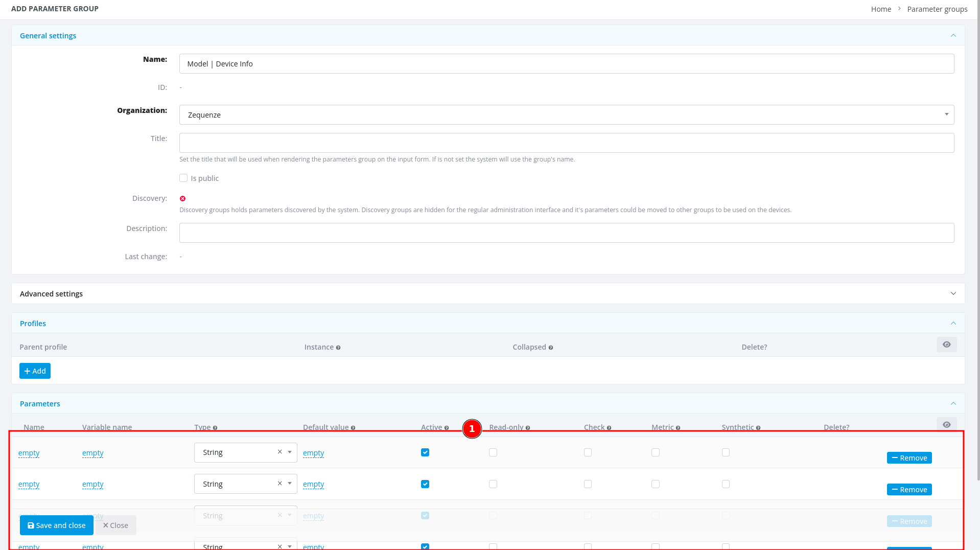980x550 pixels.
Task: Click the help icon next to Instance
Action: 338,348
